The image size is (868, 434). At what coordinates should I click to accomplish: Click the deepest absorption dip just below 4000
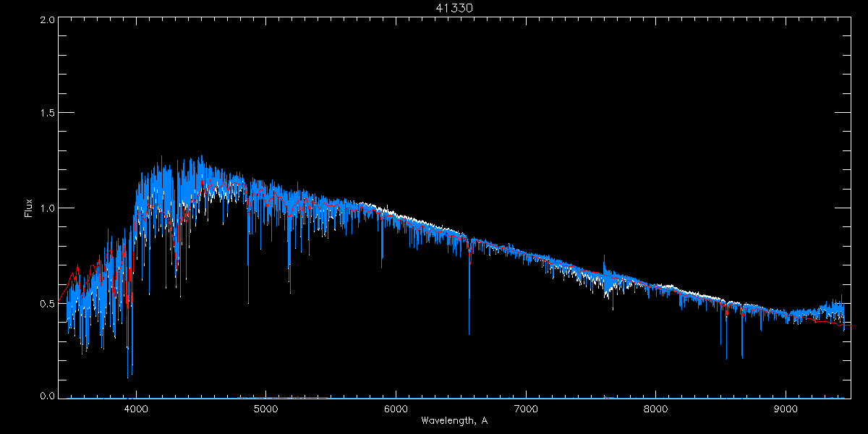(x=128, y=376)
